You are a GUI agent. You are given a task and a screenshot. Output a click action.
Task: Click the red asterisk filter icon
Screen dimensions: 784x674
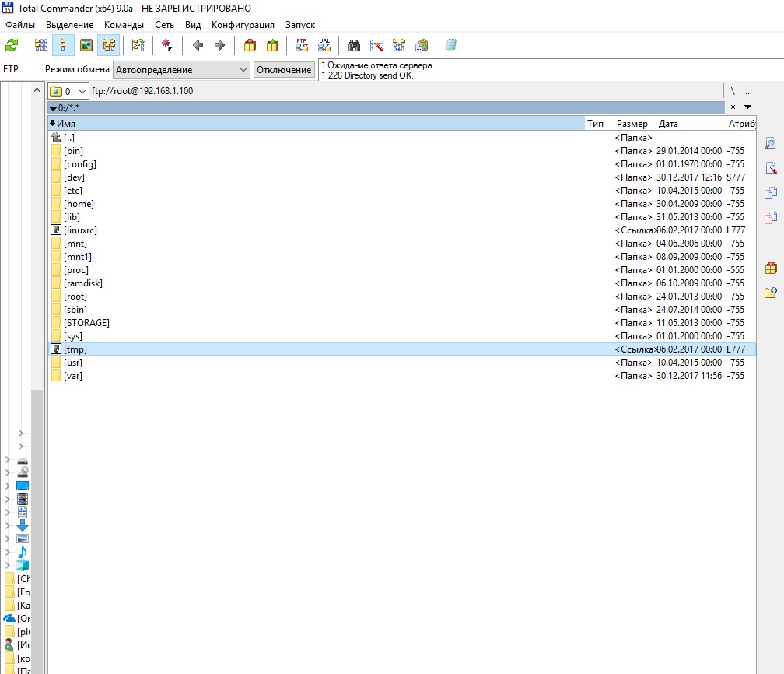(x=167, y=46)
